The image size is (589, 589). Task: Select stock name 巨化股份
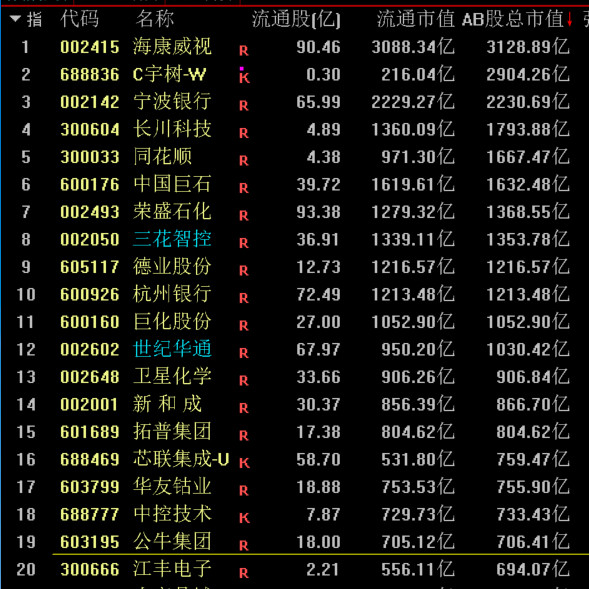coord(172,322)
